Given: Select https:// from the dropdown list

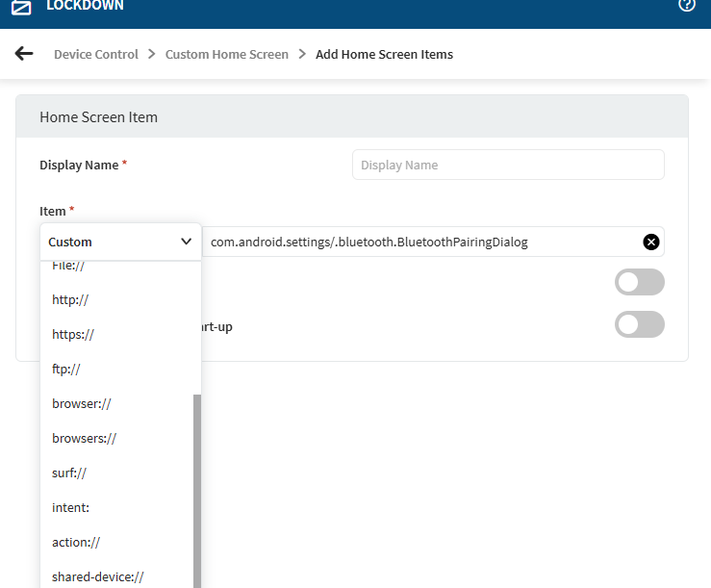Looking at the screenshot, I should pyautogui.click(x=73, y=334).
